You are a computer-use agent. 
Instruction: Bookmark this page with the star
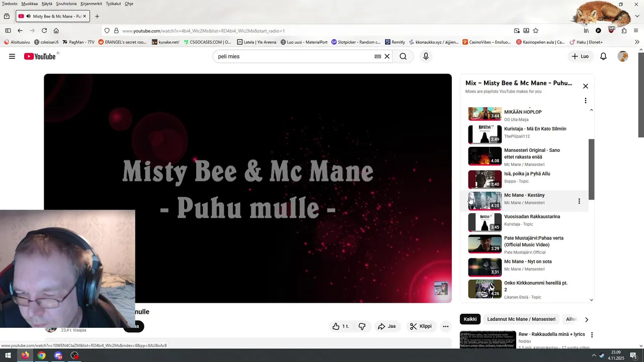coord(536,31)
